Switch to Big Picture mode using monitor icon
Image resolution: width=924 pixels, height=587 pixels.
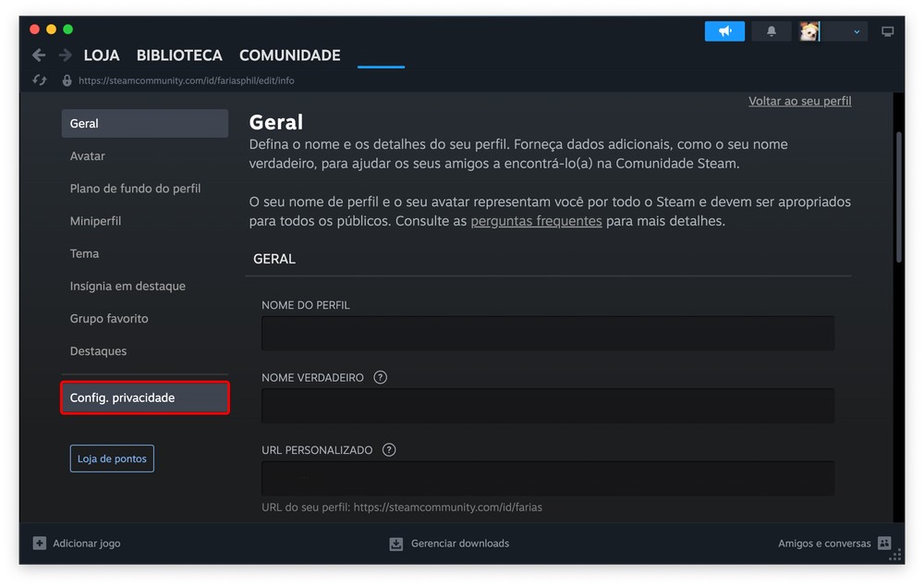(x=887, y=31)
